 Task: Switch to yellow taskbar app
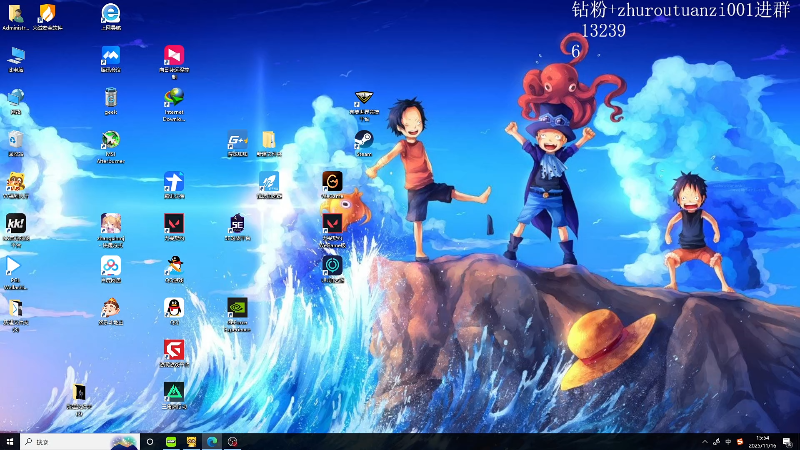pos(191,442)
